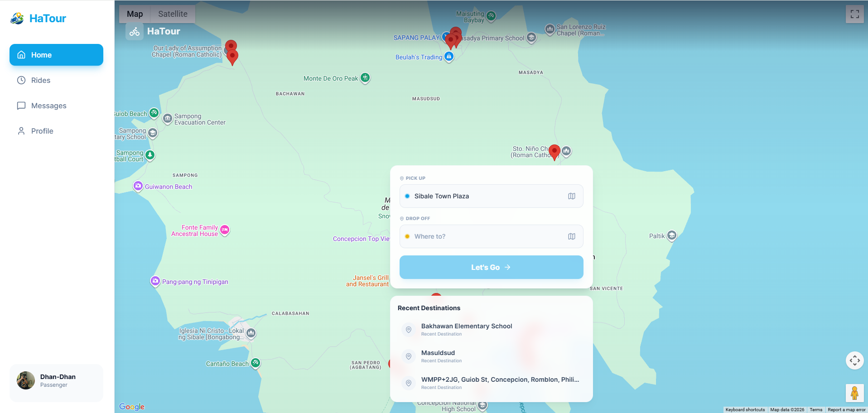The image size is (868, 413).
Task: Click Maisutung Baybay marker icon
Action: pyautogui.click(x=491, y=16)
